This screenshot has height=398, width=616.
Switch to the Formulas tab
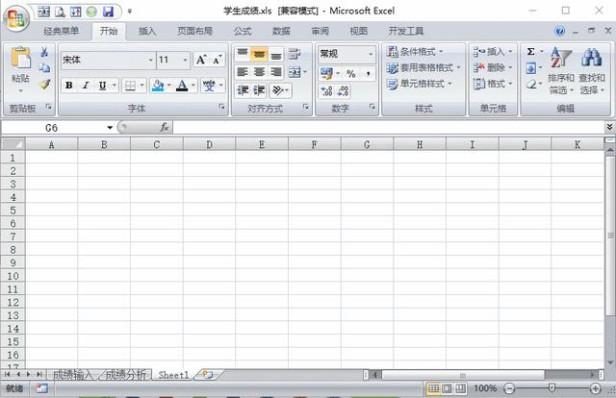pos(242,31)
